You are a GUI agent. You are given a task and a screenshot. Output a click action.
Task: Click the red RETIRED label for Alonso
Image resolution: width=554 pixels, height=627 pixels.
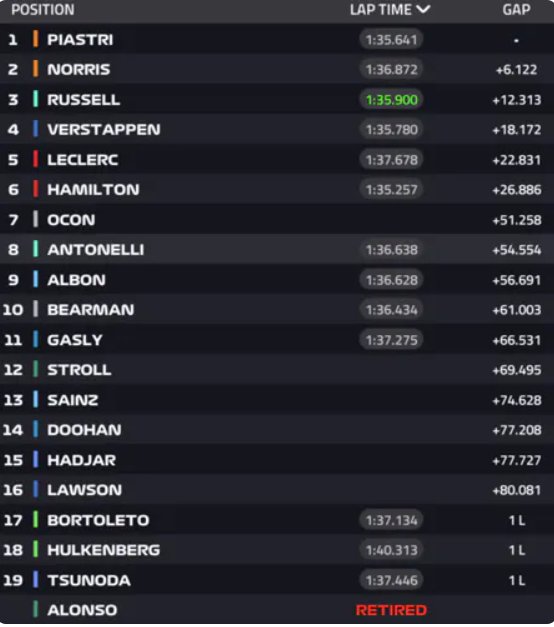(x=391, y=610)
